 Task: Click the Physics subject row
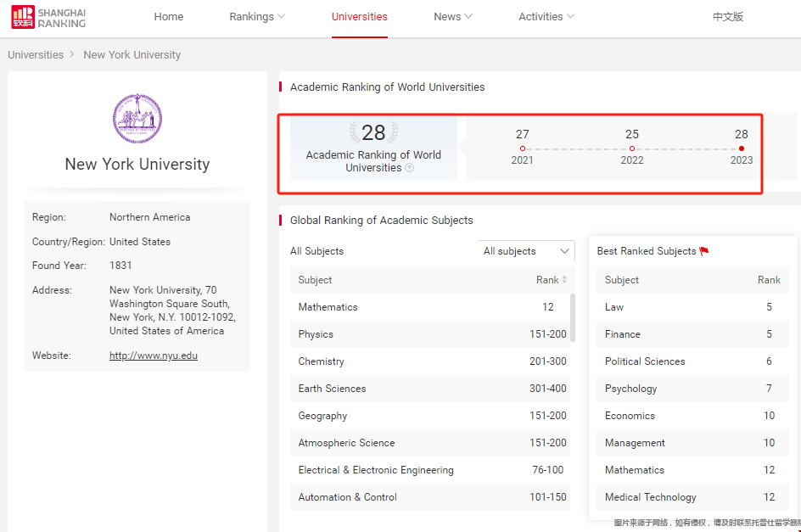[430, 334]
